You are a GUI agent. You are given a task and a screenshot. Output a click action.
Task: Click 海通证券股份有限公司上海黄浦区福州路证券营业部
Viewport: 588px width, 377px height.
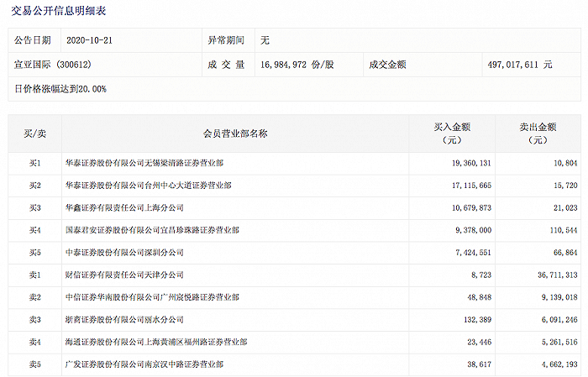(x=156, y=342)
